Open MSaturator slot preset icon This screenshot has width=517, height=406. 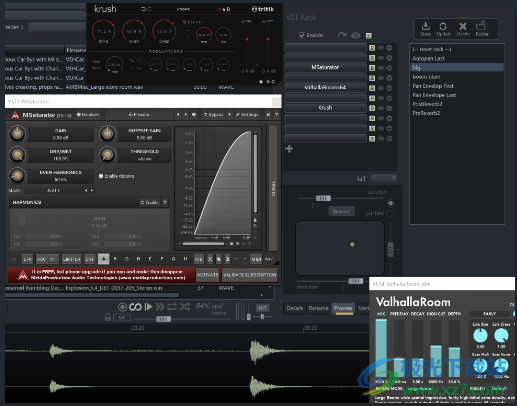click(372, 68)
